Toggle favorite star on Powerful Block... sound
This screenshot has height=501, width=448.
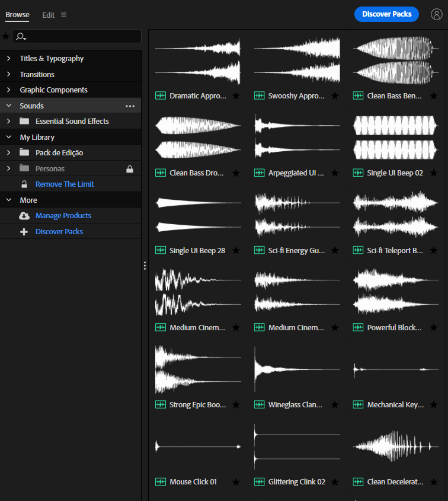(x=434, y=327)
